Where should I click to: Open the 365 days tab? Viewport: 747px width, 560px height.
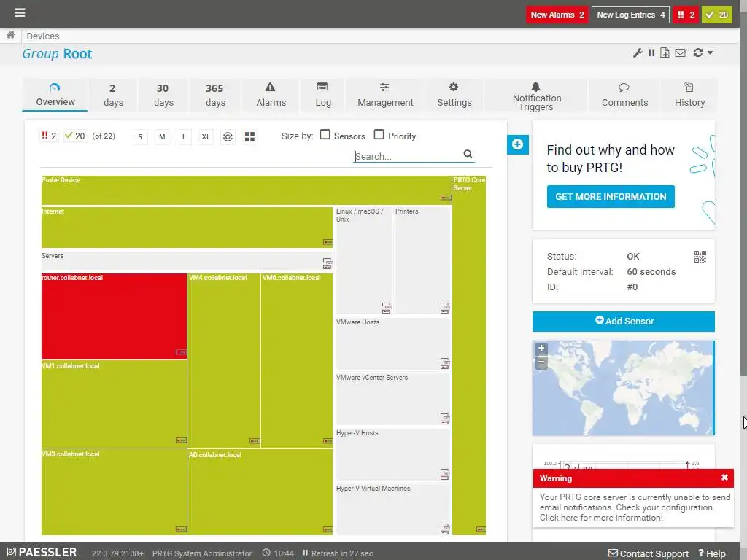215,95
